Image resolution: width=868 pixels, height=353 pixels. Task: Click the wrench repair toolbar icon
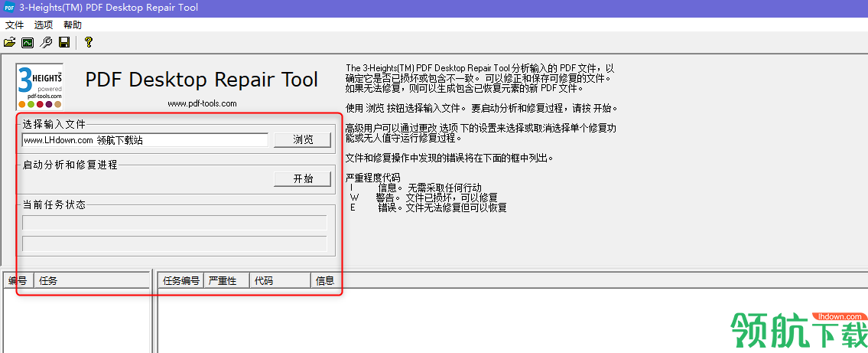(46, 42)
